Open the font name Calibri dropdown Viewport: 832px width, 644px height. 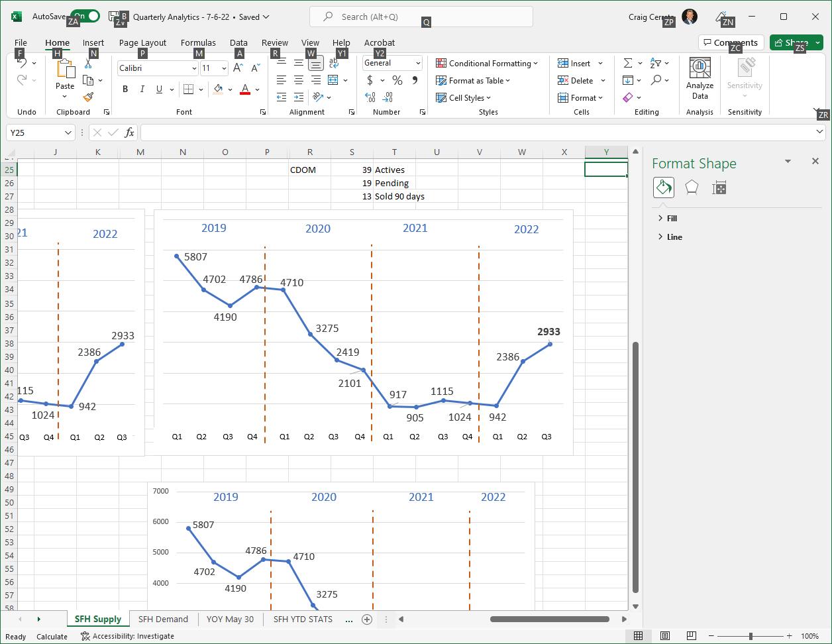pyautogui.click(x=194, y=68)
